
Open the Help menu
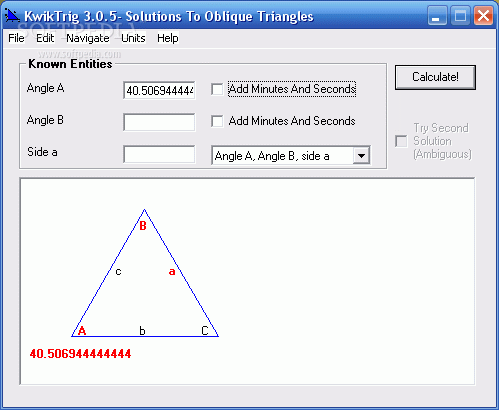168,38
